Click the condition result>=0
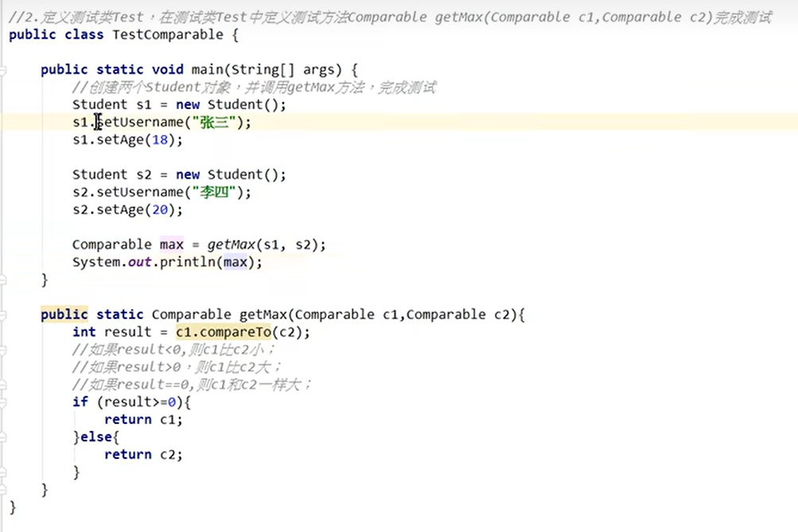Image resolution: width=798 pixels, height=532 pixels. click(x=139, y=402)
